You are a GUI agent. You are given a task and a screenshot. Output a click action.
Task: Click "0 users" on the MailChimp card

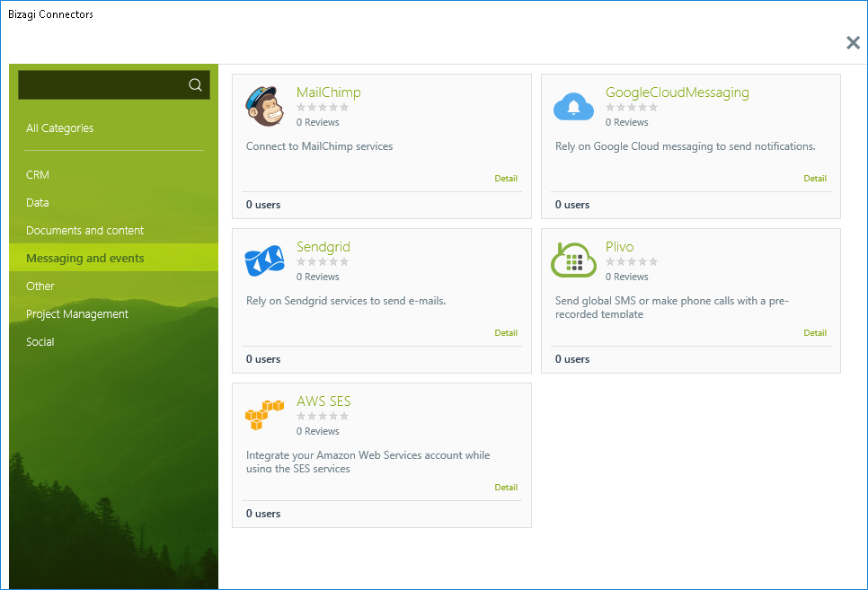pyautogui.click(x=263, y=205)
